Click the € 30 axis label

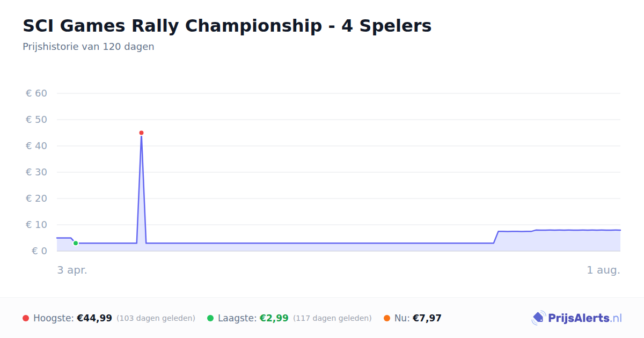click(36, 172)
